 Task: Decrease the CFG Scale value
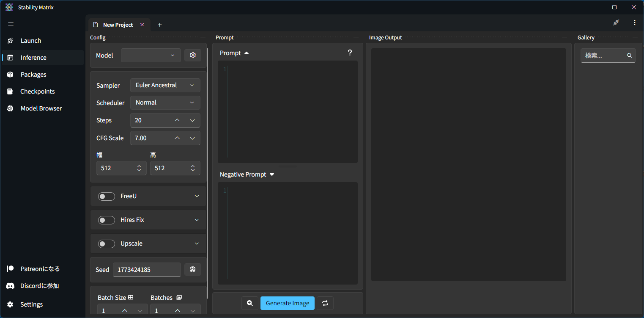click(x=192, y=138)
